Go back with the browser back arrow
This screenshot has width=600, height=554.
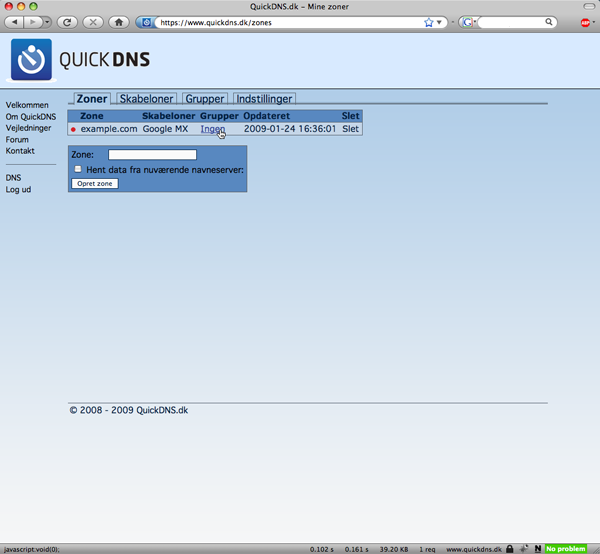coord(15,22)
